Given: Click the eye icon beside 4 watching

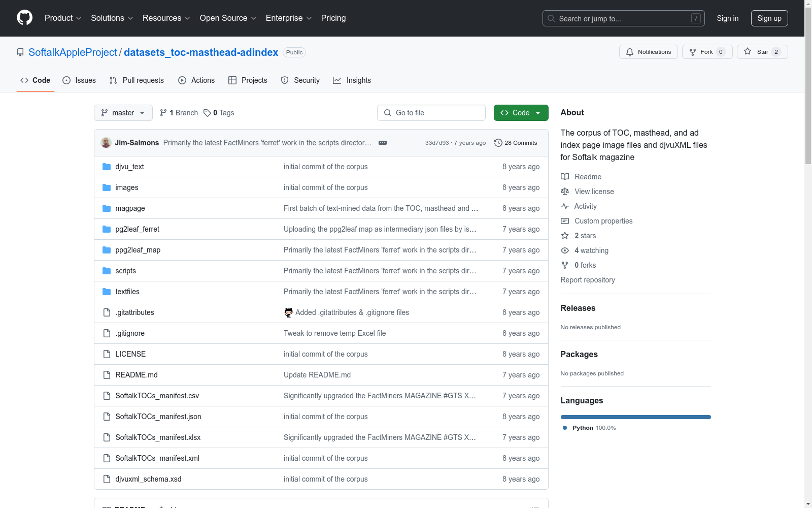Looking at the screenshot, I should coord(565,250).
